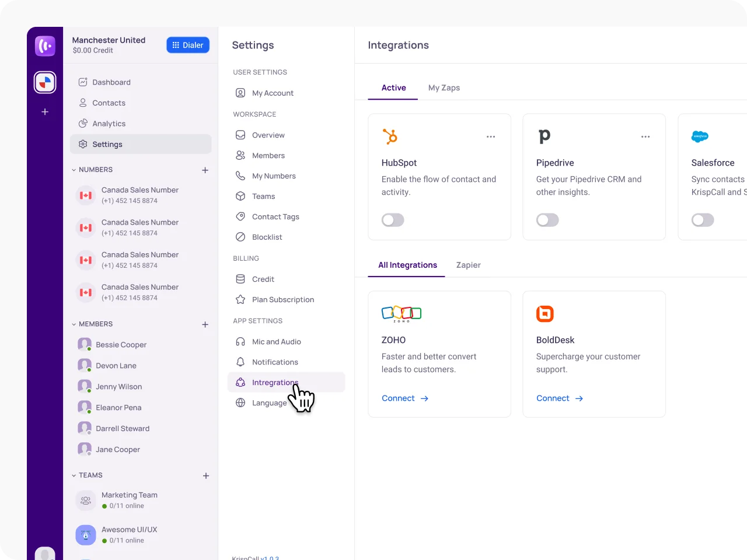Add a new member with plus icon
Viewport: 747px width, 560px height.
tap(205, 324)
